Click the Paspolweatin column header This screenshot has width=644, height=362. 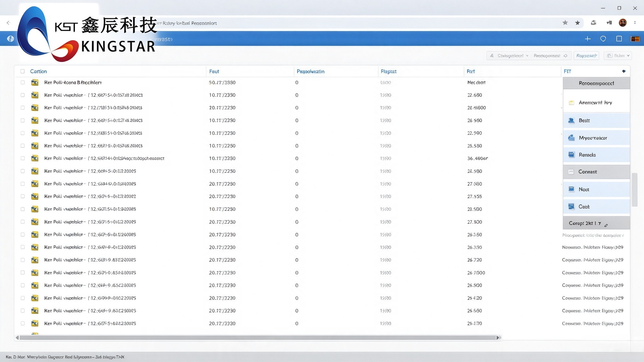pyautogui.click(x=310, y=71)
